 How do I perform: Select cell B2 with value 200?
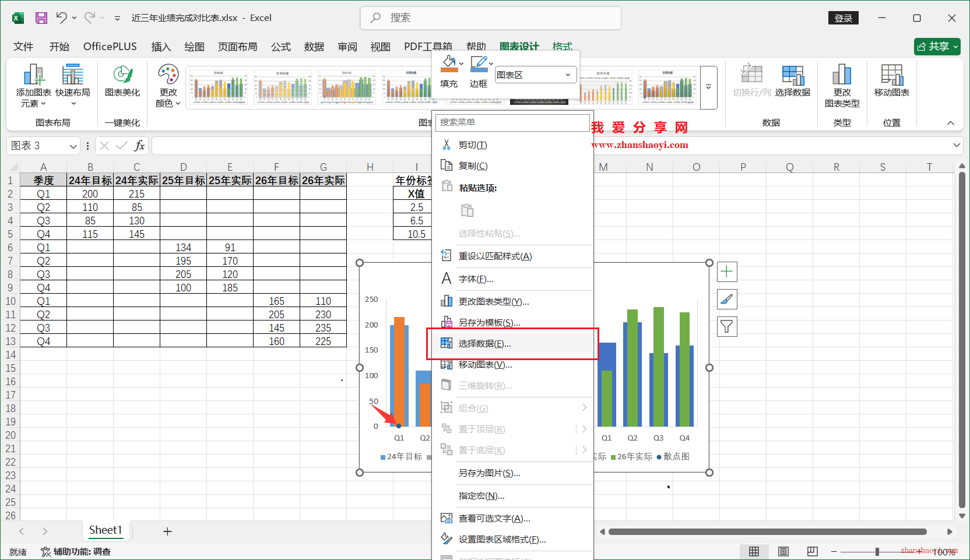(x=90, y=193)
